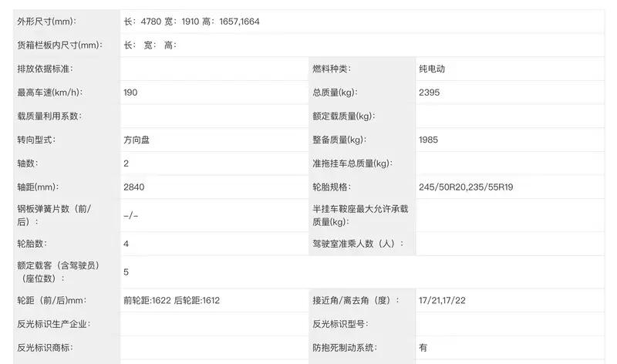The width and height of the screenshot is (617, 364).
Task: Select the 2840 wheelbase value
Action: point(133,187)
